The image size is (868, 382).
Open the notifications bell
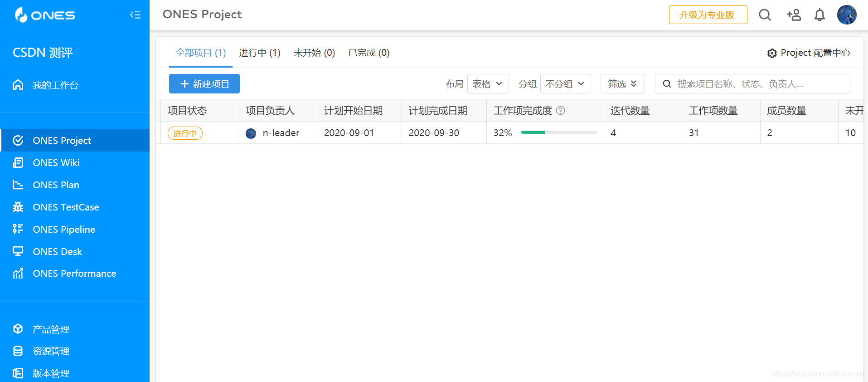click(820, 15)
